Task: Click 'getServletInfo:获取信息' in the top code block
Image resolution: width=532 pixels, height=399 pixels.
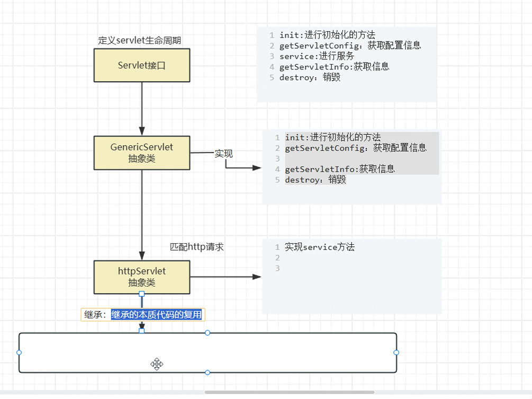Action: [334, 67]
